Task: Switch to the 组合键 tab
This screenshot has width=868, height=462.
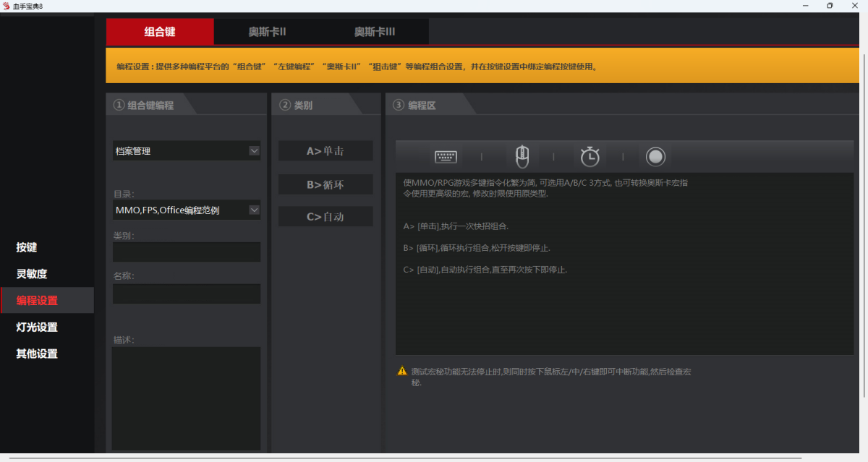Action: coord(160,32)
